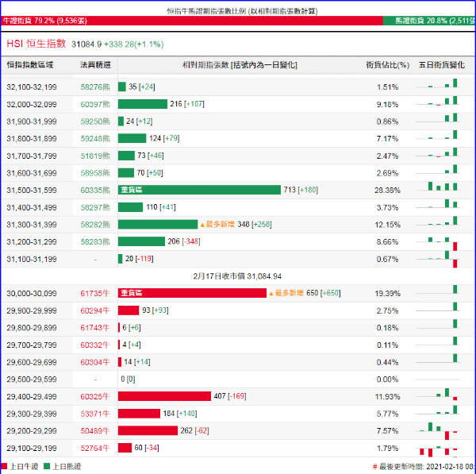This screenshot has height=474, width=476.
Task: Open the 50489牛 warrant link
Action: 94,431
